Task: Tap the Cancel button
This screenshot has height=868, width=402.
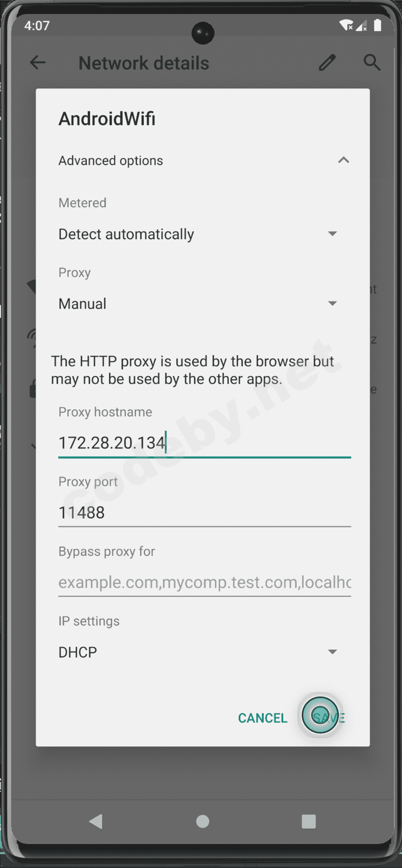Action: (263, 718)
